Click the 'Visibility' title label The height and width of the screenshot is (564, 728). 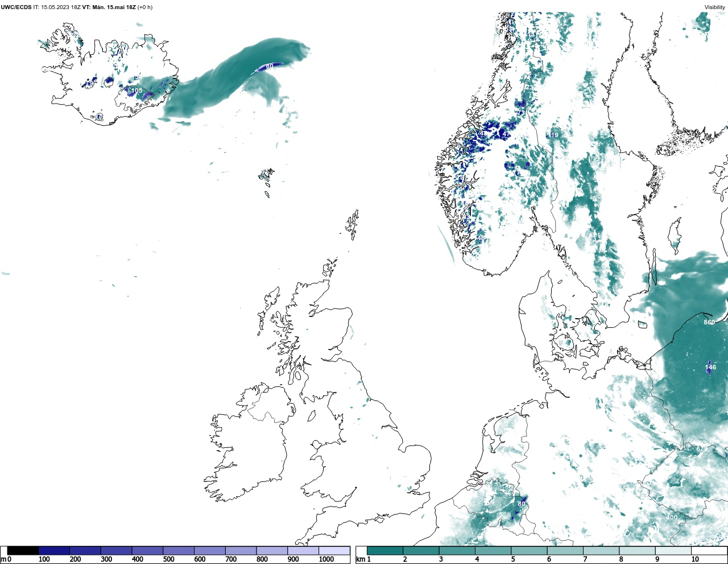715,7
